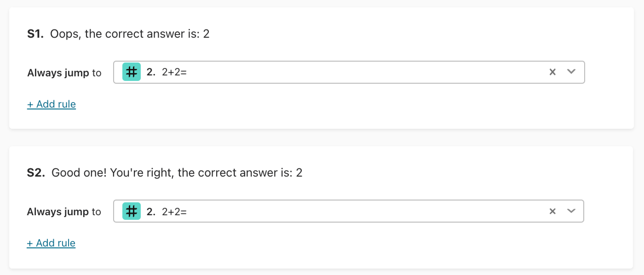Click the number-type hash icon in S1 jump field
The image size is (644, 275).
coord(131,72)
